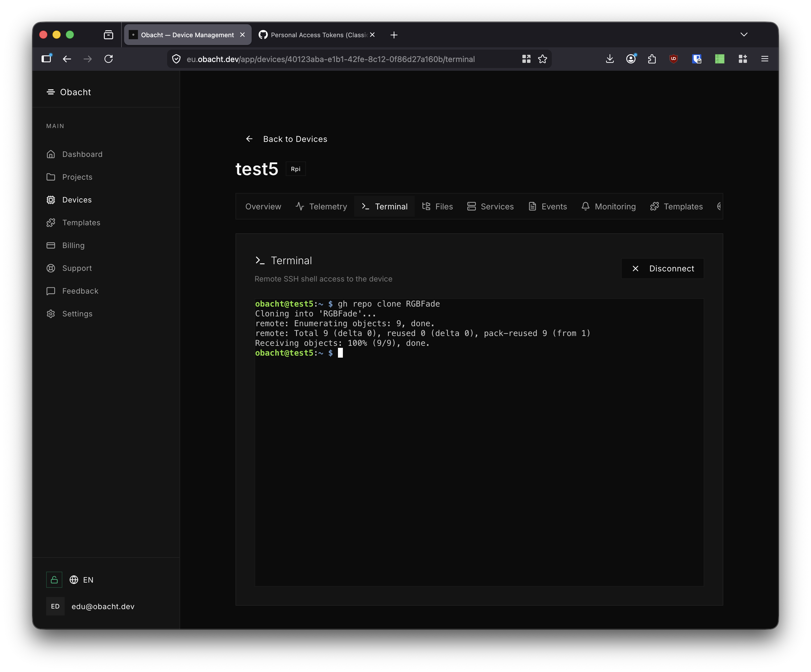Screen dimensions: 811x672
Task: Open the extensions puzzle icon
Action: pyautogui.click(x=652, y=59)
